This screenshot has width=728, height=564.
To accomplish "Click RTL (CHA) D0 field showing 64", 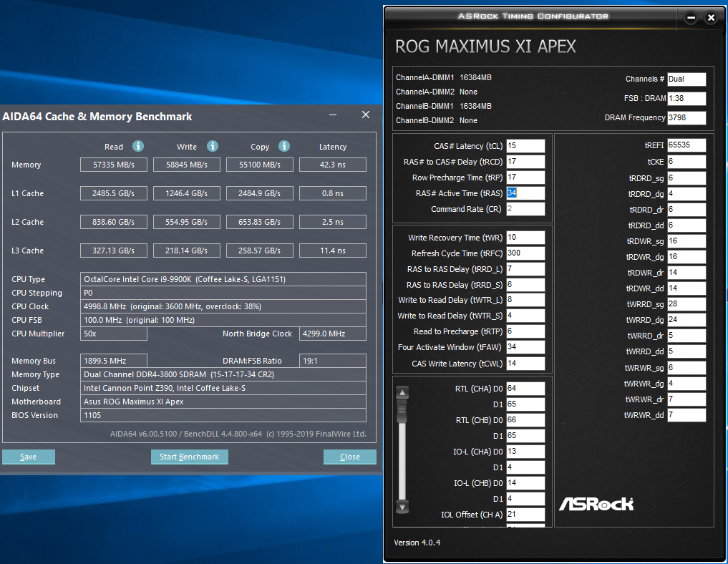I will pyautogui.click(x=525, y=389).
